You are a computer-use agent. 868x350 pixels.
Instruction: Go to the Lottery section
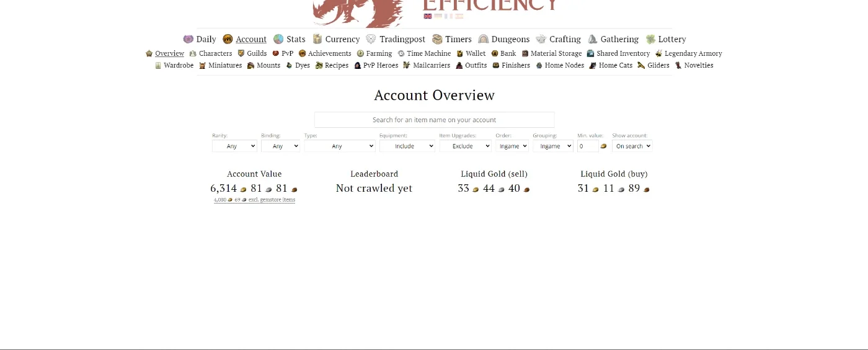click(672, 39)
